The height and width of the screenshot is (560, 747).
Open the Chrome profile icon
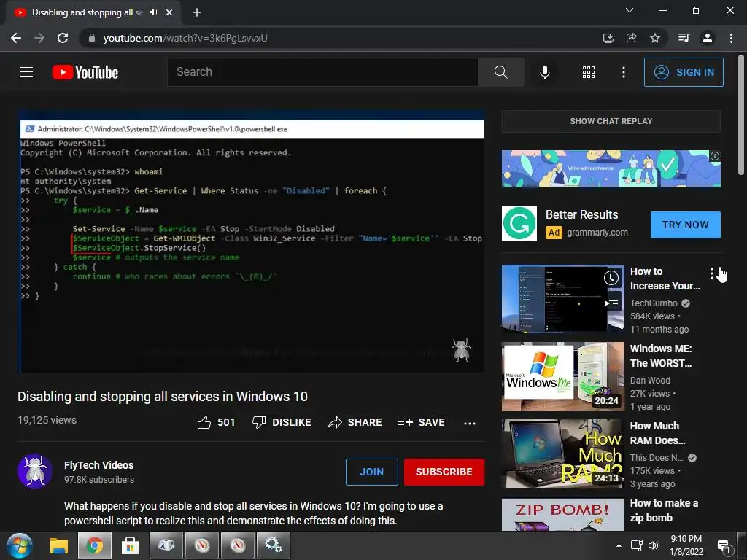coord(708,38)
